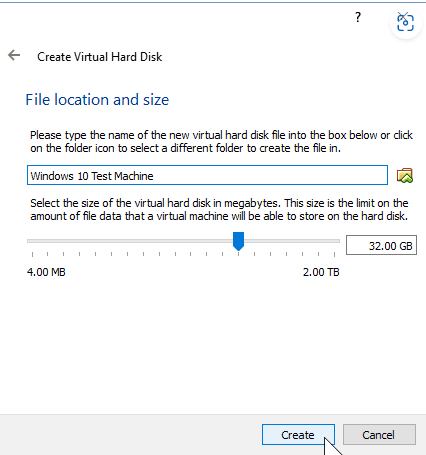Click the Cancel button

(x=379, y=434)
